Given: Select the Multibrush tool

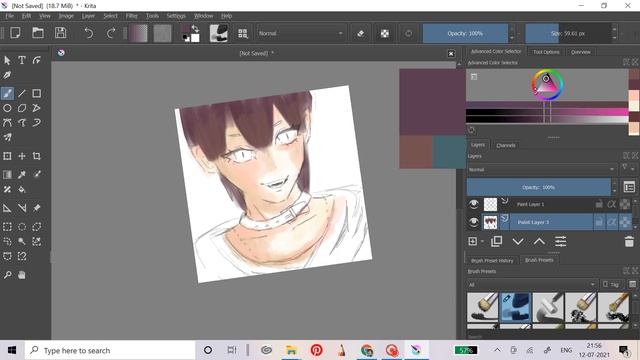Looking at the screenshot, I should pyautogui.click(x=7, y=138).
